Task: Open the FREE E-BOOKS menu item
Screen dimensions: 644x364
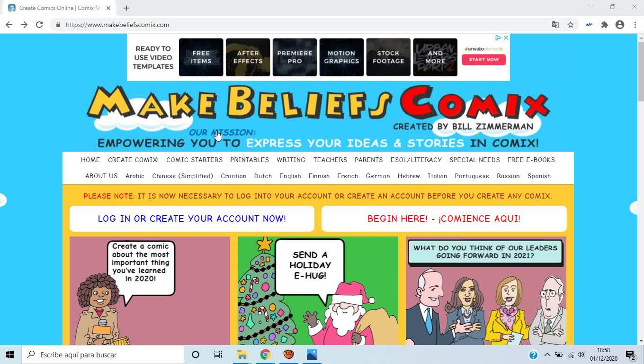Action: [531, 160]
